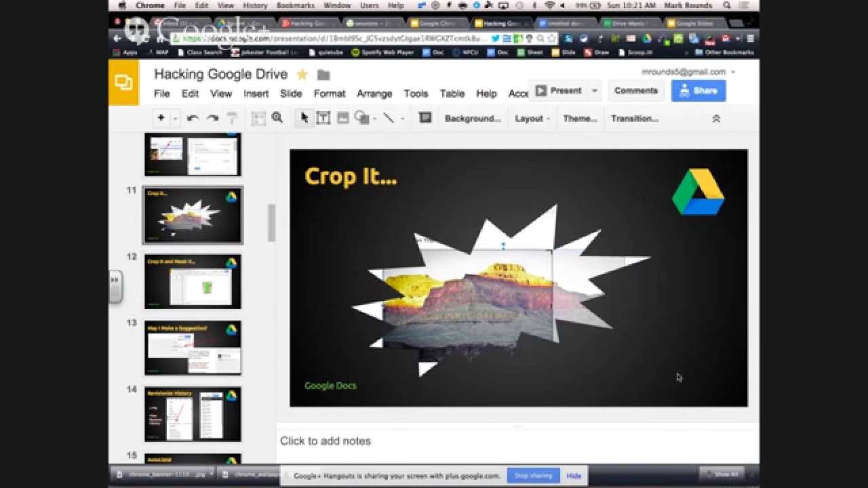Open the Theme options

(x=580, y=119)
